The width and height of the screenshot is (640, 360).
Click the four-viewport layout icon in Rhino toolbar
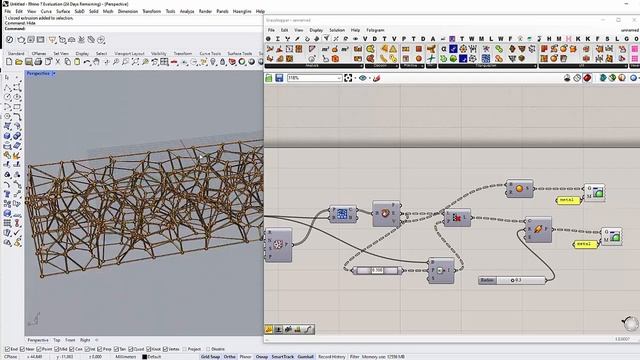(x=164, y=62)
